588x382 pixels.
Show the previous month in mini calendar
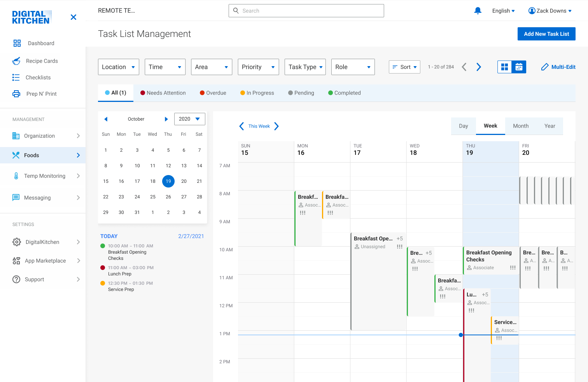point(106,119)
